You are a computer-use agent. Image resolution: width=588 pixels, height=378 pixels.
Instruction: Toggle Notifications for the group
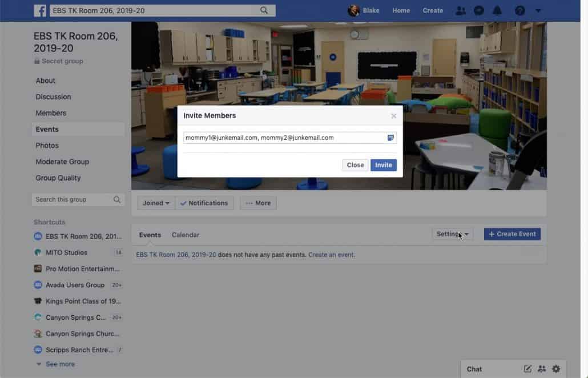(x=204, y=203)
